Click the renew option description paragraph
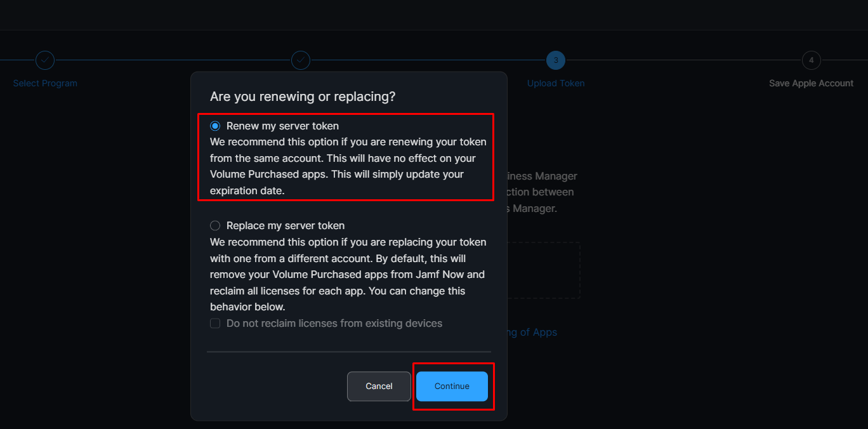The image size is (868, 429). (348, 166)
